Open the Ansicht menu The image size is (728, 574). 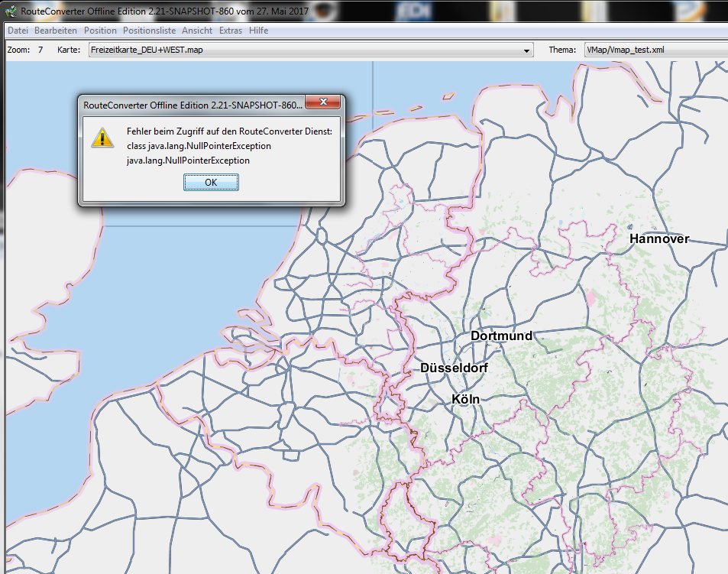coord(197,31)
